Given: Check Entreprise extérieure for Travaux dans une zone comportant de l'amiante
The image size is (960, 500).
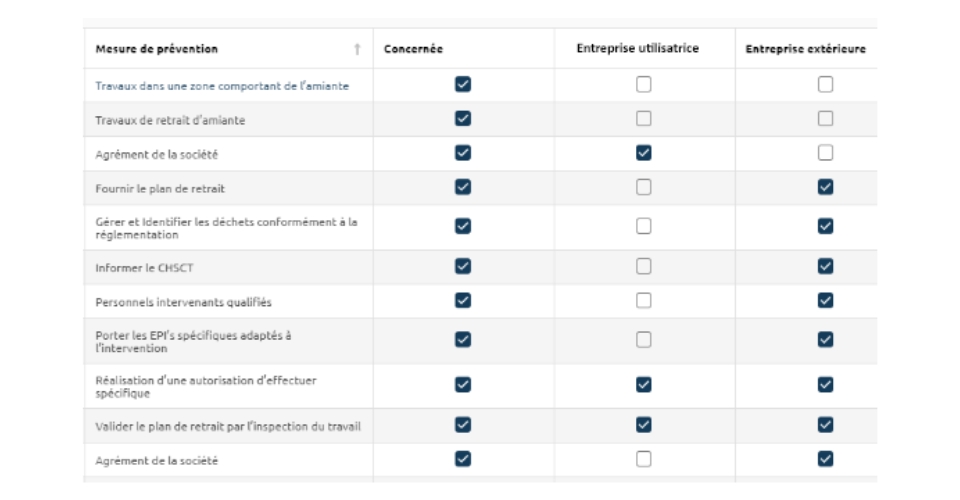Looking at the screenshot, I should point(825,84).
